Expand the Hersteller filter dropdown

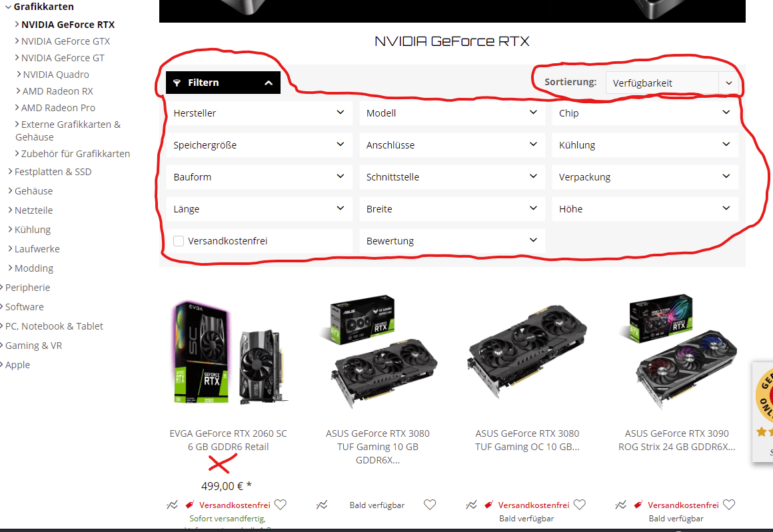[x=259, y=113]
